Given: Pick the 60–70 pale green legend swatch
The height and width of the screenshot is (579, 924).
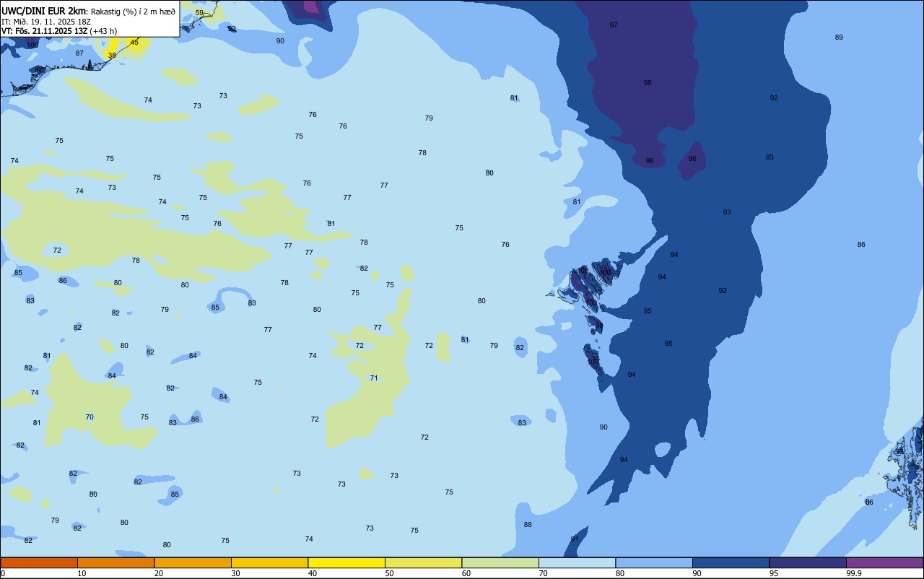Looking at the screenshot, I should point(500,562).
